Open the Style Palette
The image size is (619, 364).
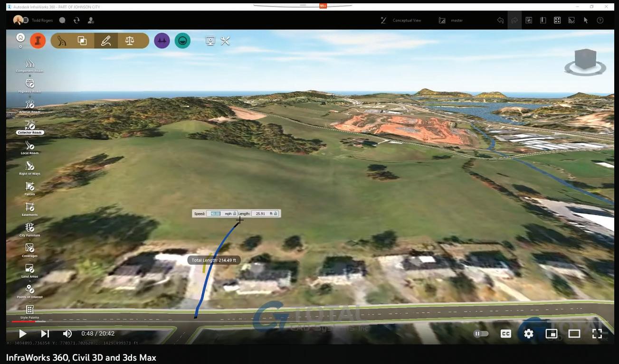(30, 312)
